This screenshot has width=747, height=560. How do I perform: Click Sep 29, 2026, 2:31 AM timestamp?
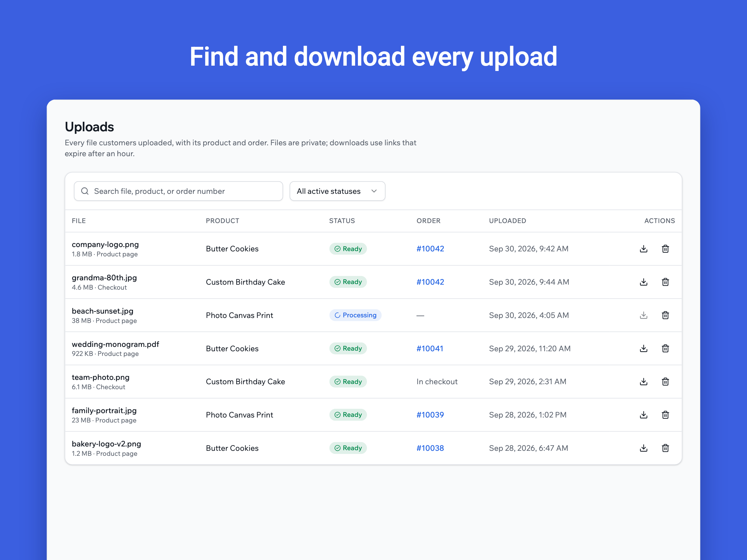pos(528,381)
